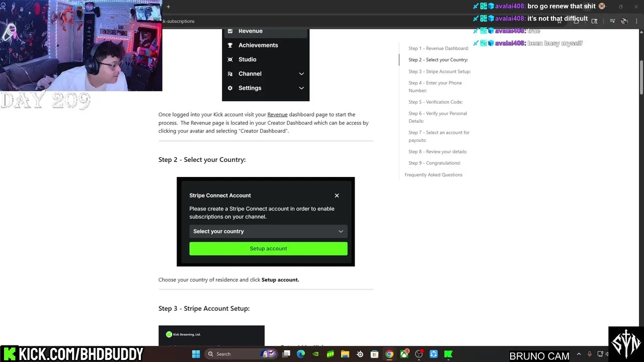The image size is (644, 362).
Task: Jump to Step 3 - Stripe Account Setup
Action: click(x=439, y=71)
